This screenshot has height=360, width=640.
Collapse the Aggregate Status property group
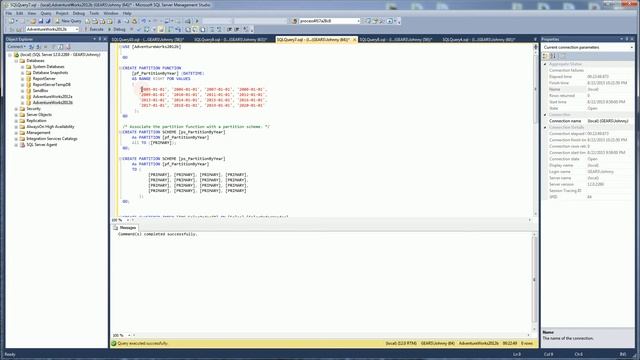545,64
